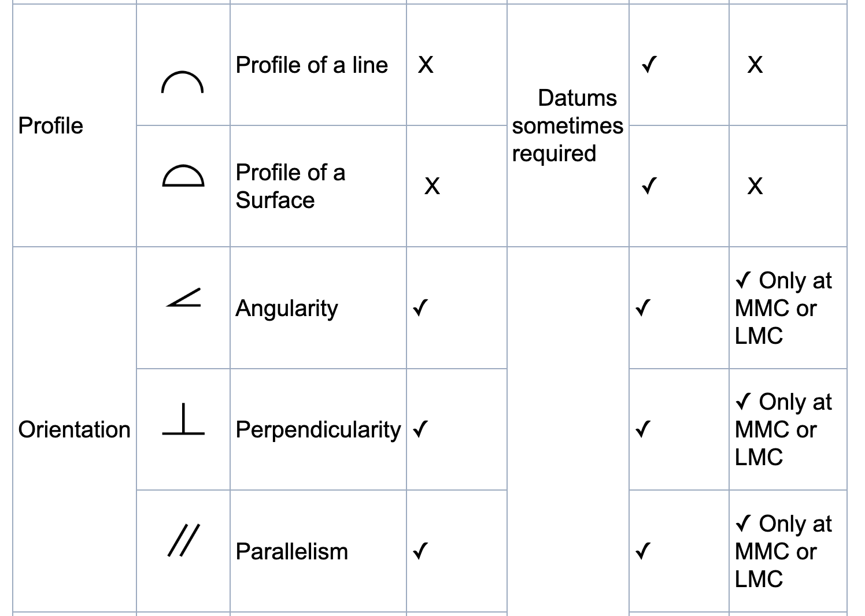This screenshot has width=865, height=616.
Task: Click the Angularity label
Action: 287,308
